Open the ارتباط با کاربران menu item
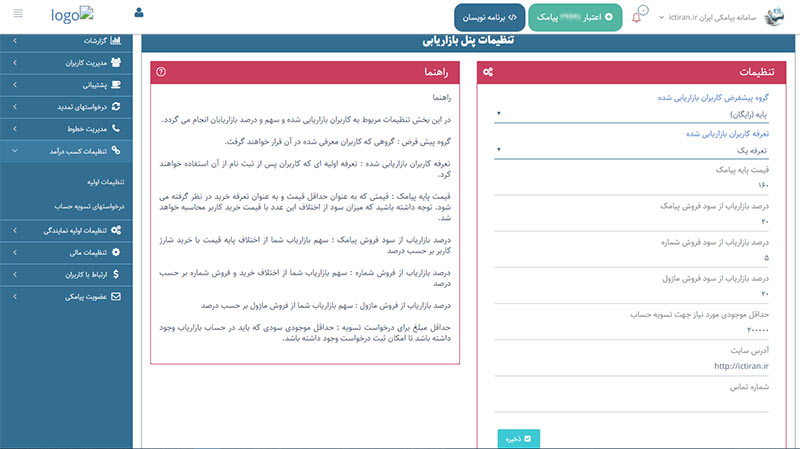The image size is (800, 449). pyautogui.click(x=66, y=274)
